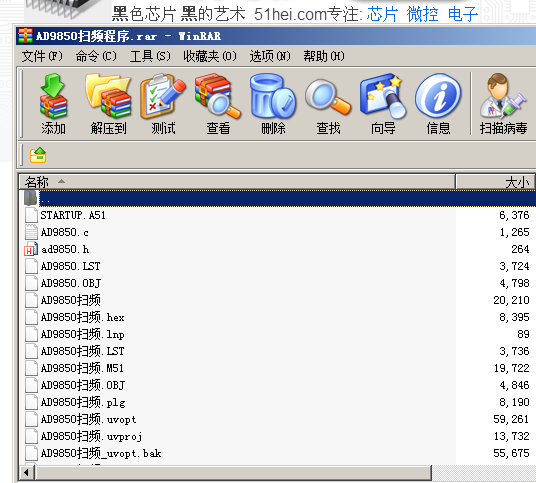This screenshot has width=536, height=483.
Task: Select the ad9850.h header file
Action: 65,250
